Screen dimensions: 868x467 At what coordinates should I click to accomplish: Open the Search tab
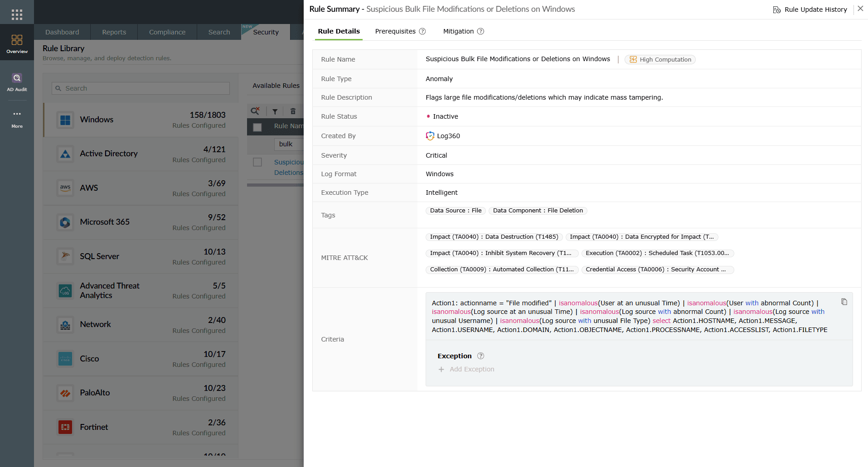(x=219, y=32)
